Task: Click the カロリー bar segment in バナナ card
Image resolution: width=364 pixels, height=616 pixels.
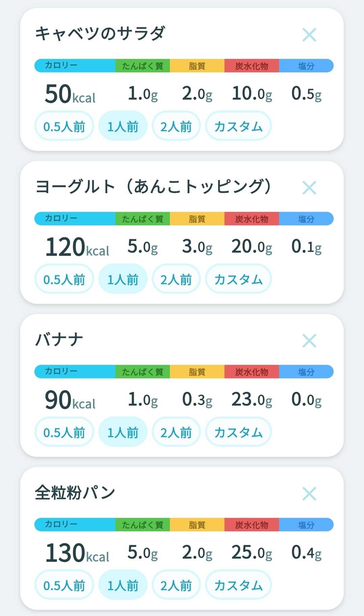Action: coord(75,371)
